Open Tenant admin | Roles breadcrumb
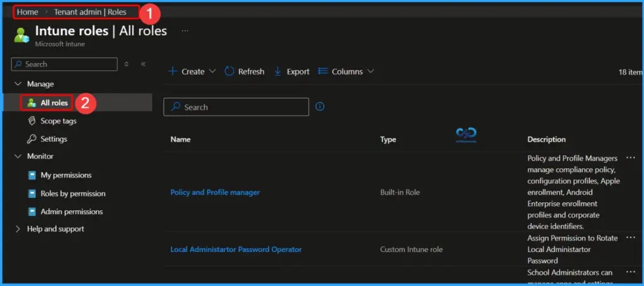The height and width of the screenshot is (286, 644). pos(90,12)
